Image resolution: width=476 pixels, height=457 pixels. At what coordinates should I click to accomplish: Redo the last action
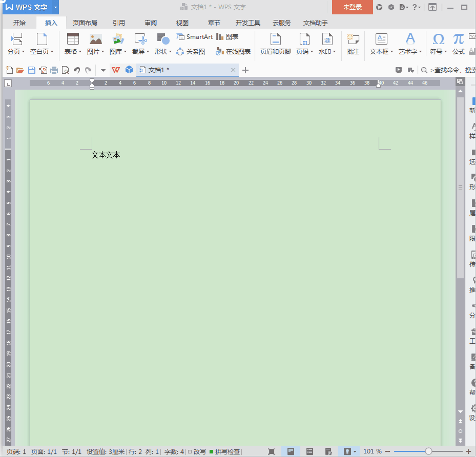[x=88, y=70]
